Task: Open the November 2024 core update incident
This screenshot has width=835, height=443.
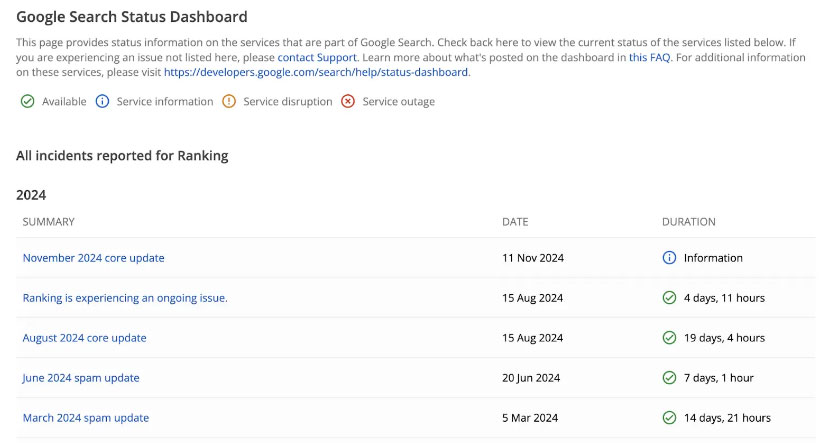Action: click(x=93, y=258)
